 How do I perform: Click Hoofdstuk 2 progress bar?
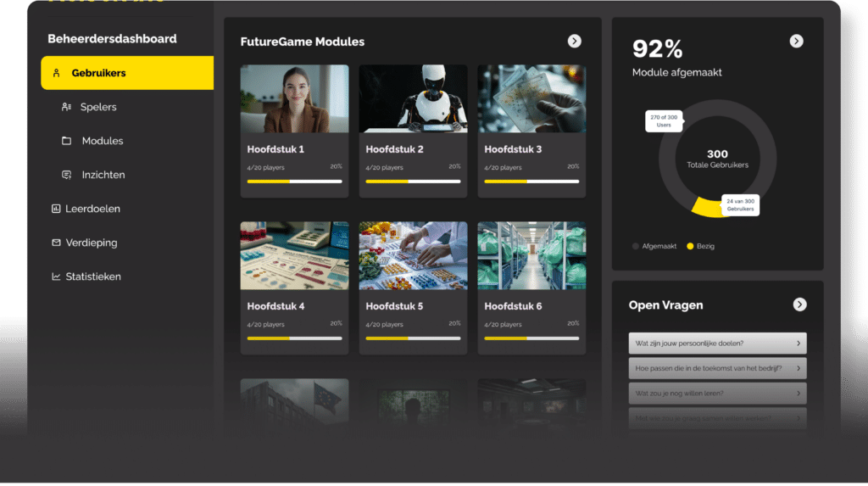coord(413,182)
